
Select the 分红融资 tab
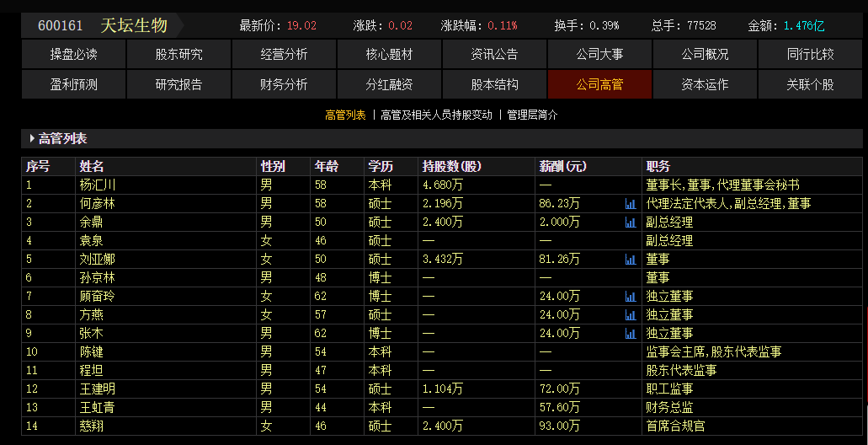tap(389, 84)
